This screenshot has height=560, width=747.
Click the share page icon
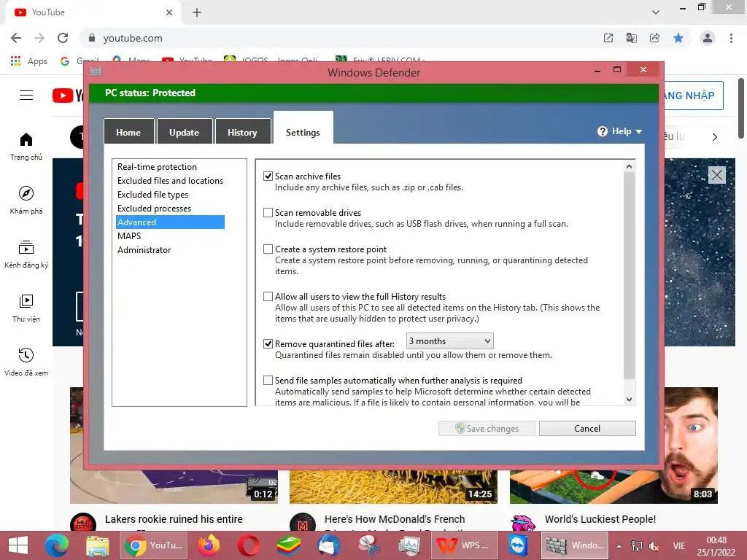pos(655,38)
